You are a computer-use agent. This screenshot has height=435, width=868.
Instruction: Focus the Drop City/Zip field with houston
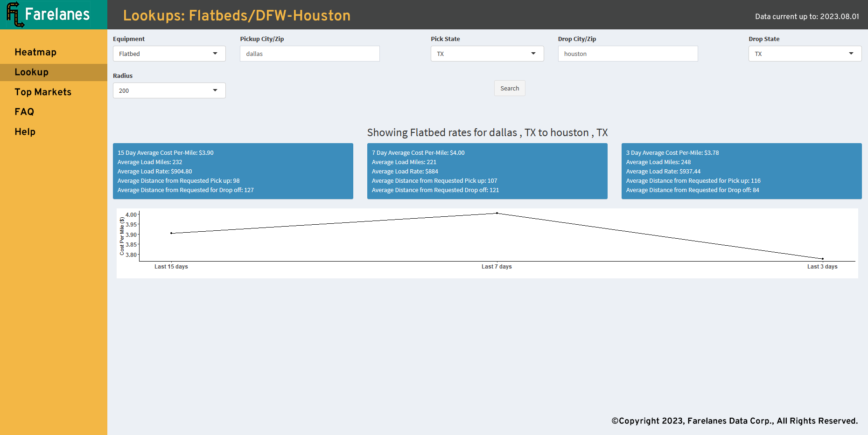(628, 54)
